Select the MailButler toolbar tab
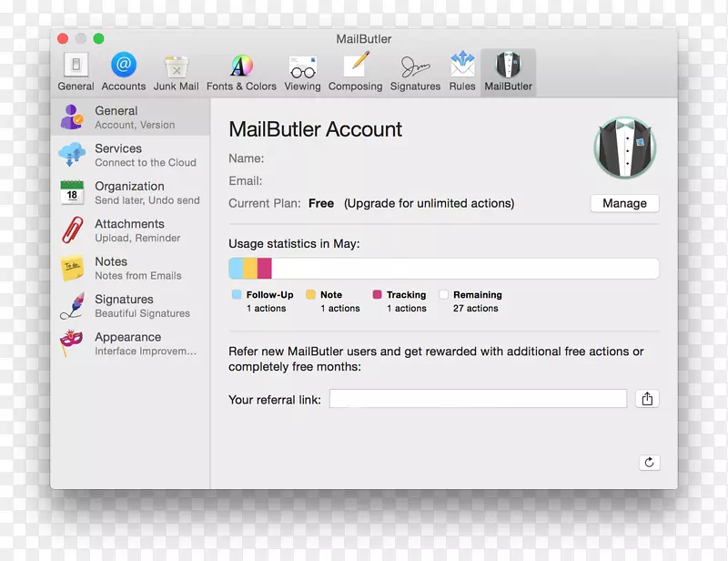 tap(508, 71)
